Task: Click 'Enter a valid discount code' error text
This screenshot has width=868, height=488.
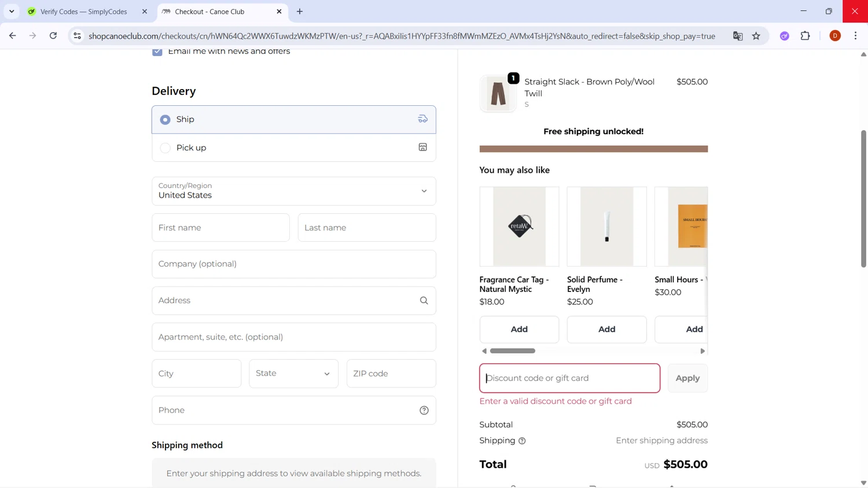Action: (556, 401)
